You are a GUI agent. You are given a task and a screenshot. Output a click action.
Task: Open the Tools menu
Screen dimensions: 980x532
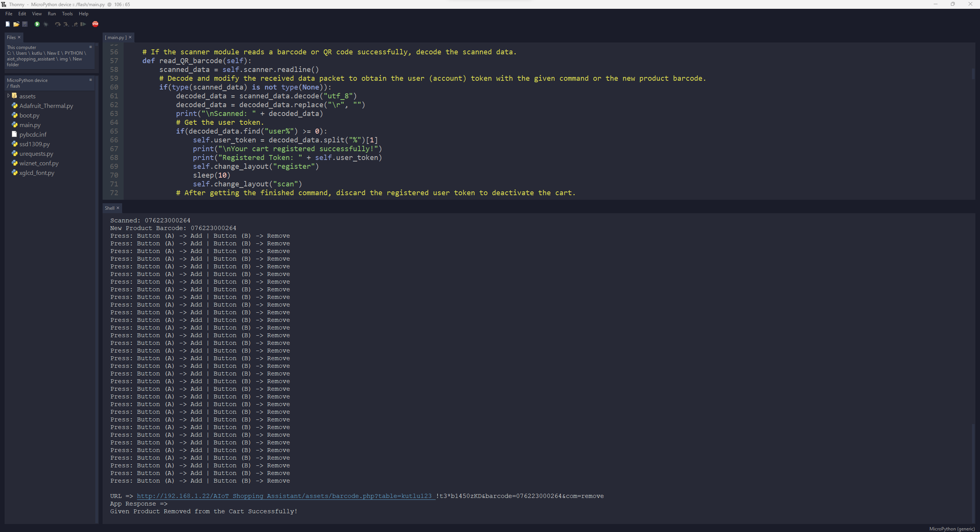[67, 13]
